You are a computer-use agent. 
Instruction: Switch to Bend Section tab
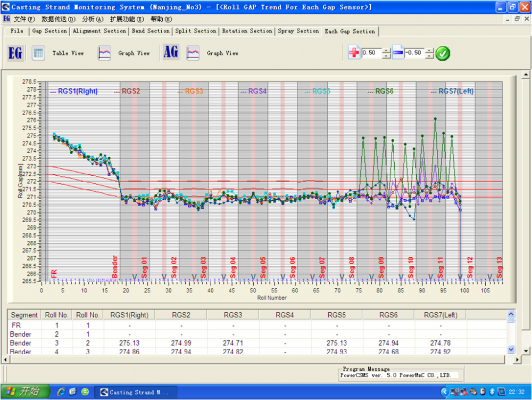coord(151,31)
